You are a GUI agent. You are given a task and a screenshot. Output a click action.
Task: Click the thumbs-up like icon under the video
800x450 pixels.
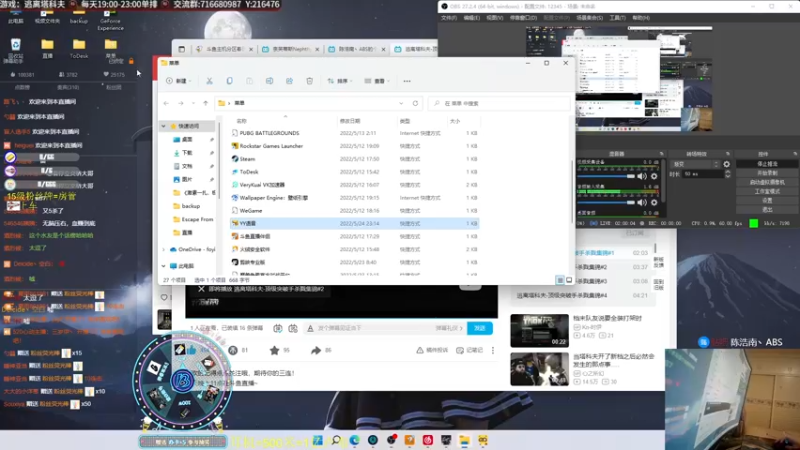pyautogui.click(x=191, y=349)
